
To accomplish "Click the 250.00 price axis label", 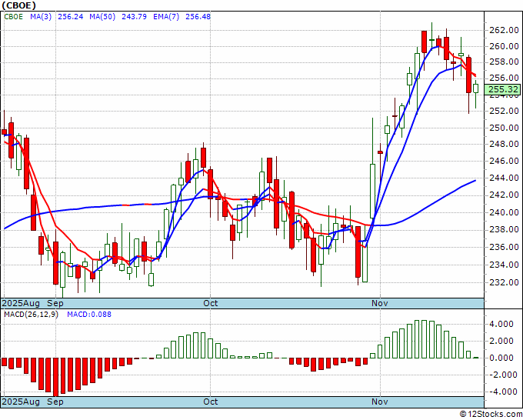I will pos(504,128).
